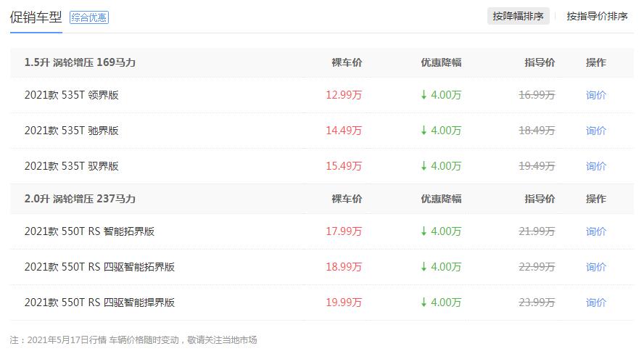Click the 2021年5月17日行情 footnote
This screenshot has height=354, width=644.
(x=133, y=340)
